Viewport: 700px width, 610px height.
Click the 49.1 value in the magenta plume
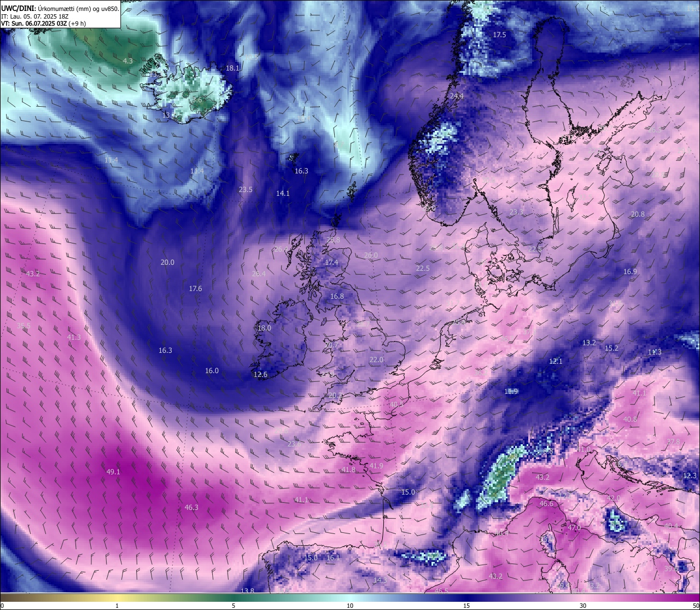[x=113, y=472]
